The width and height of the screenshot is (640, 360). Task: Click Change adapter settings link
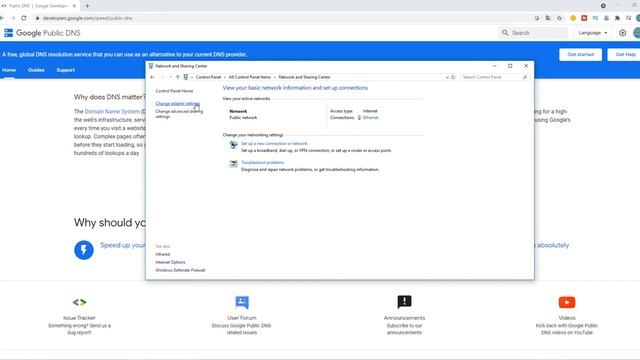click(178, 104)
